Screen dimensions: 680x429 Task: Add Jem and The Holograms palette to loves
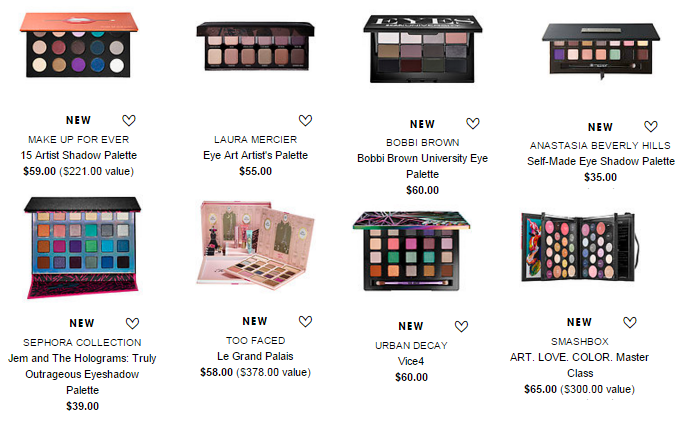point(132,323)
